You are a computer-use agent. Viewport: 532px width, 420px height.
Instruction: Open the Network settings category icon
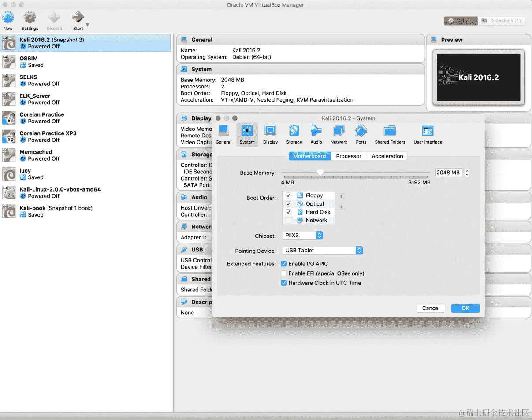[339, 131]
